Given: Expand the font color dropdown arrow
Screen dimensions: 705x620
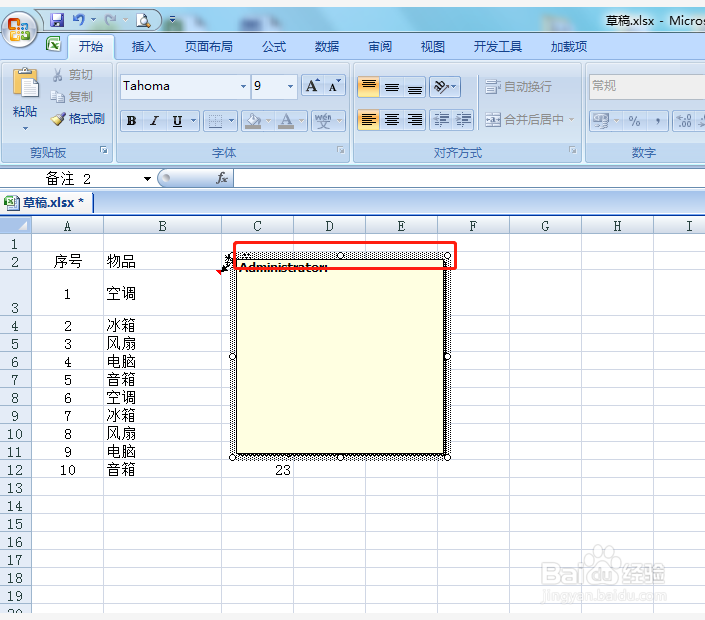Looking at the screenshot, I should 301,120.
